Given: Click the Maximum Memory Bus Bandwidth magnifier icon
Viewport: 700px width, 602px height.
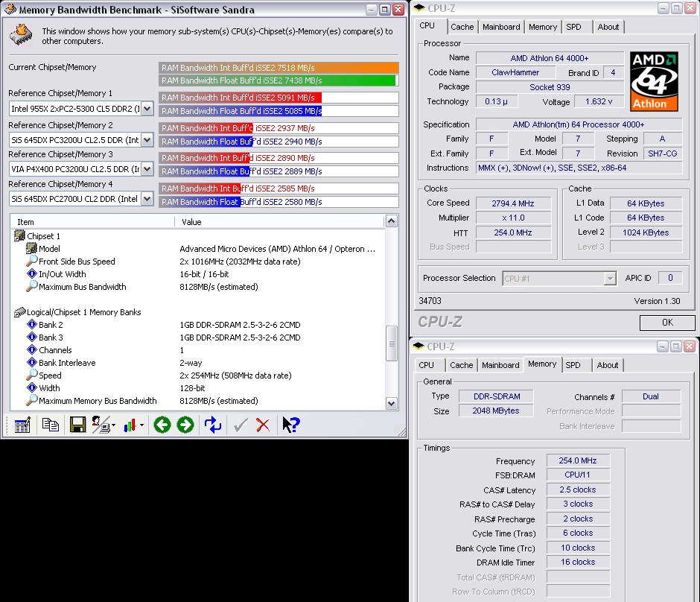Looking at the screenshot, I should point(32,400).
